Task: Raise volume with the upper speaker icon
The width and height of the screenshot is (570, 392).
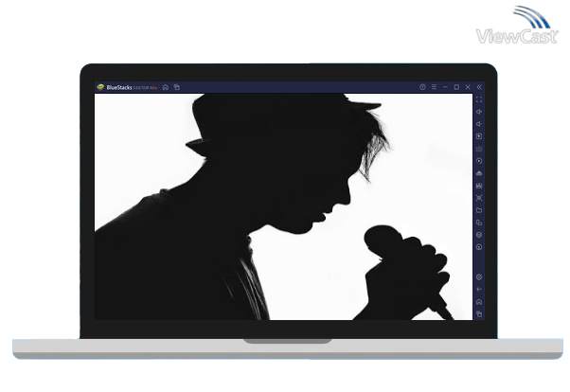Action: 479,112
